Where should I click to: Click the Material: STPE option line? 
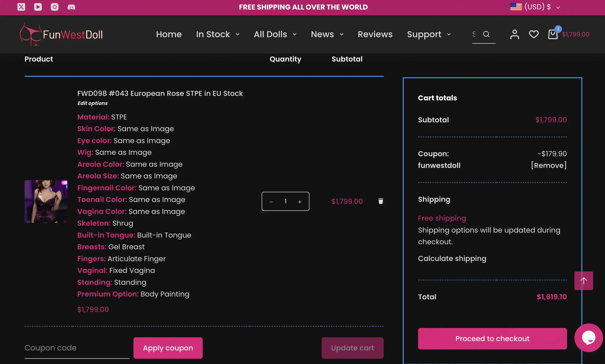(x=102, y=117)
